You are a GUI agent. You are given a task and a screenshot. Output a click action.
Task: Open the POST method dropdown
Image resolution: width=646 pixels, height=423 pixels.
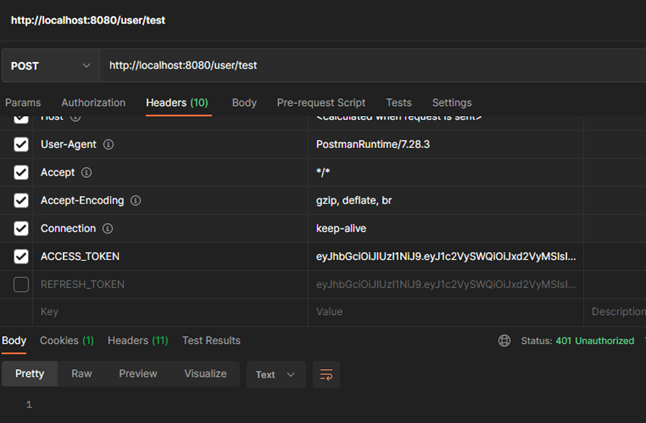click(x=51, y=66)
